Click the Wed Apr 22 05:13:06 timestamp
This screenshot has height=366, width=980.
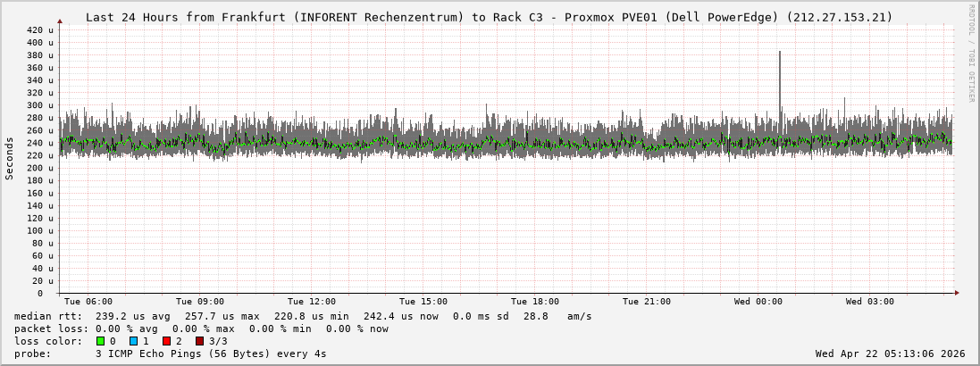pyautogui.click(x=890, y=354)
